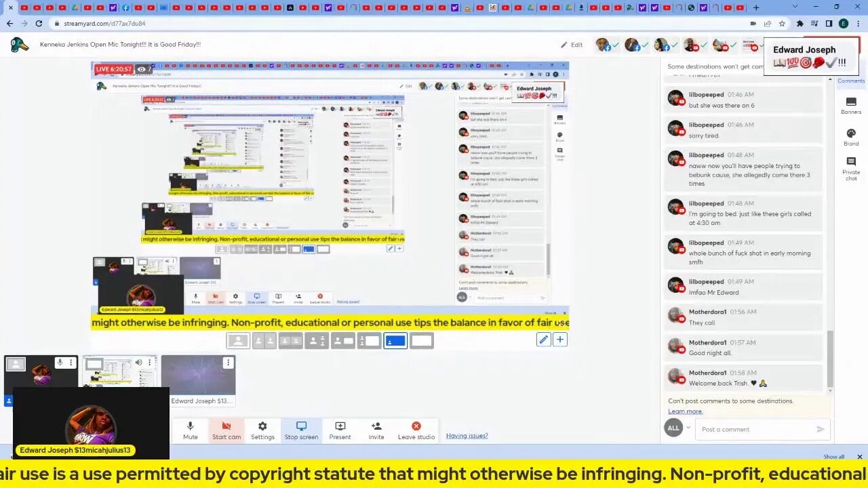Stop screen sharing
The image size is (868, 488).
(x=301, y=430)
